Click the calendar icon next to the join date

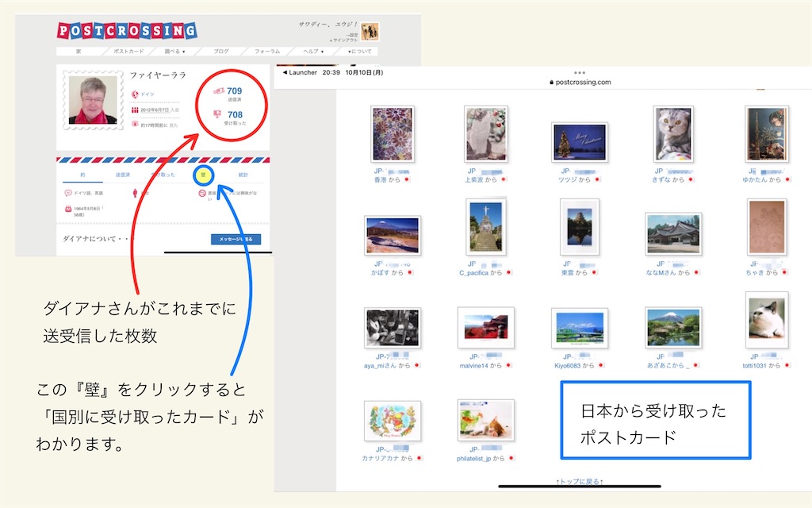134,110
